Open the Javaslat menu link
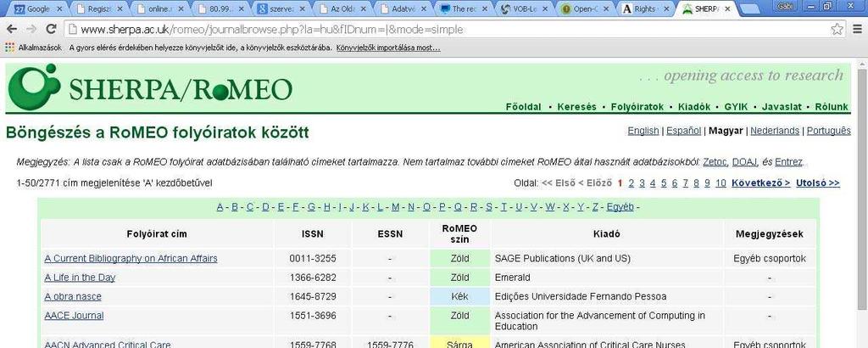Image resolution: width=868 pixels, height=348 pixels. coord(781,107)
